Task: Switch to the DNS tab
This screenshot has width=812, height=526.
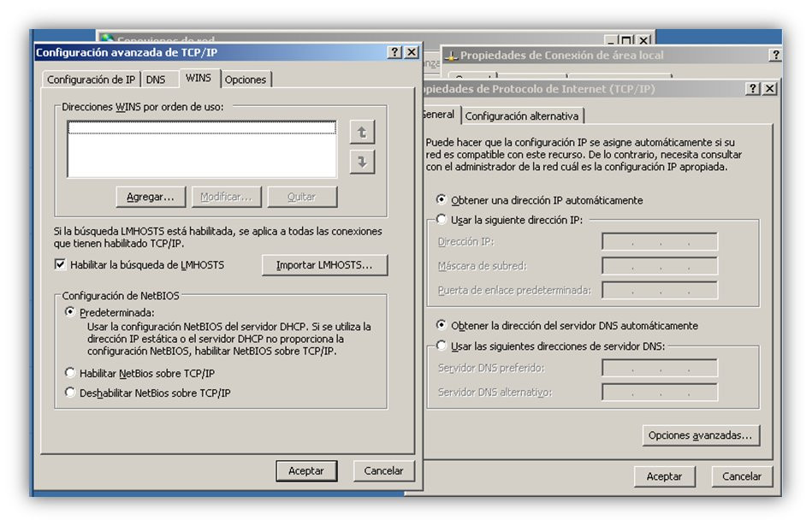Action: tap(156, 80)
